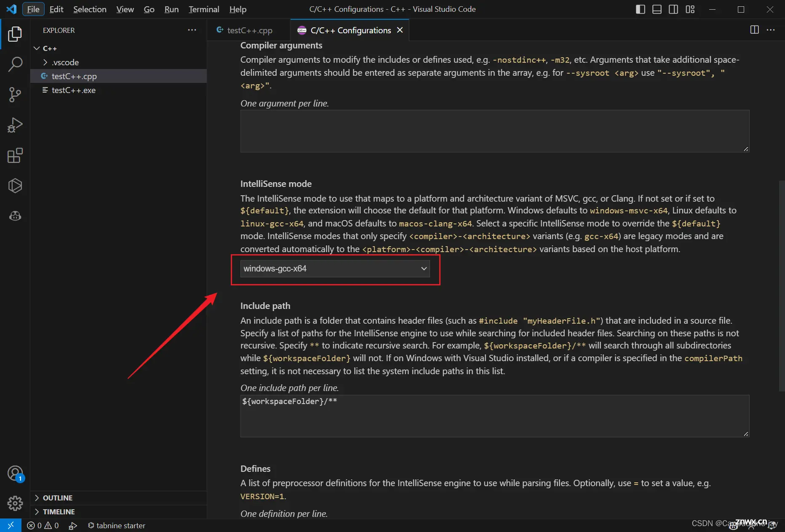
Task: Open the Go menu
Action: (149, 9)
